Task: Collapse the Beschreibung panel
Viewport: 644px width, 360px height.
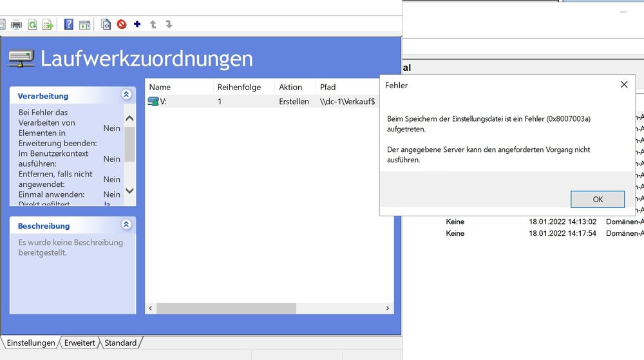Action: (126, 225)
